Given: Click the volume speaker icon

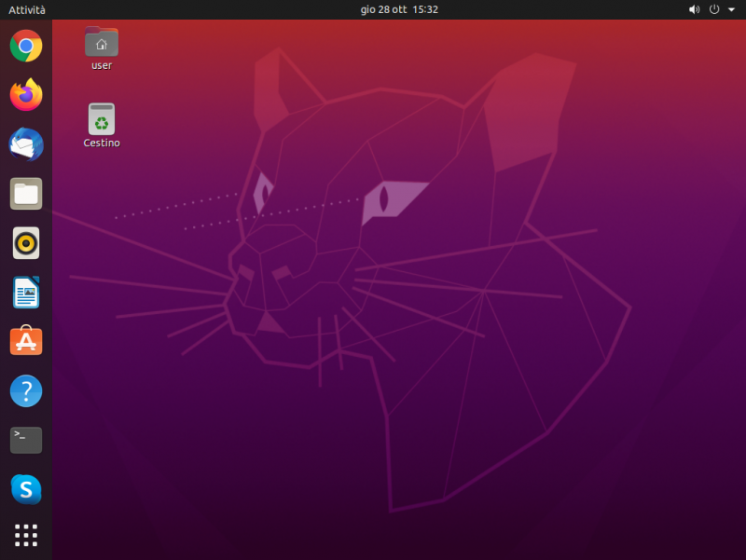Looking at the screenshot, I should tap(694, 9).
